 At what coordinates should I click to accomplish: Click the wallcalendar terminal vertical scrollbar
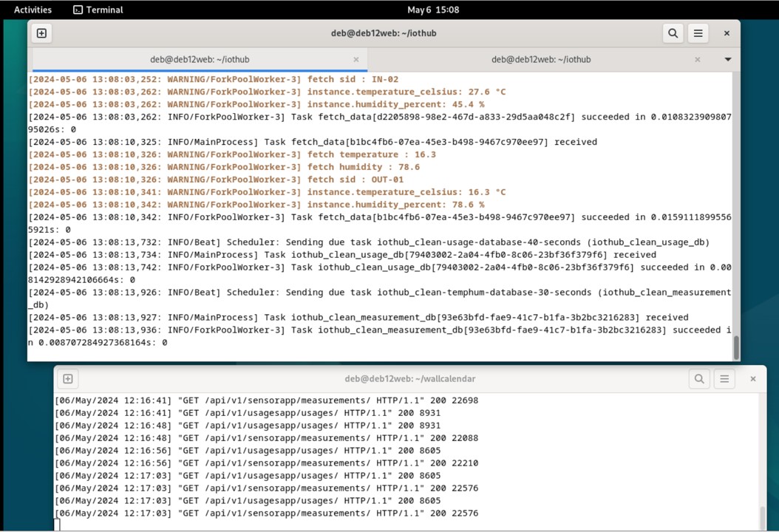[762, 517]
